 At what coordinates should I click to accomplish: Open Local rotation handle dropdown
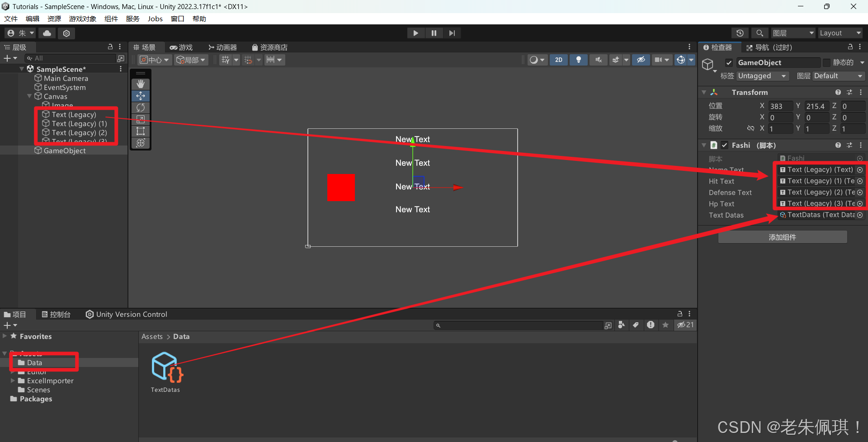191,60
